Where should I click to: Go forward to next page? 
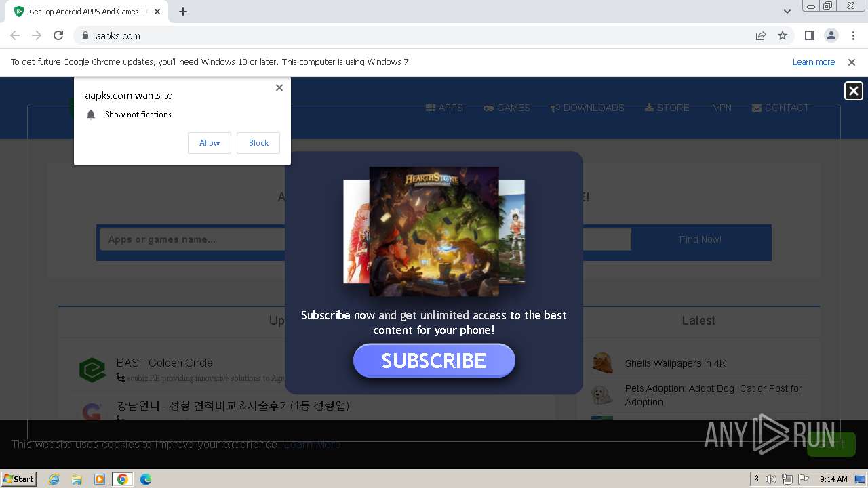tap(37, 35)
